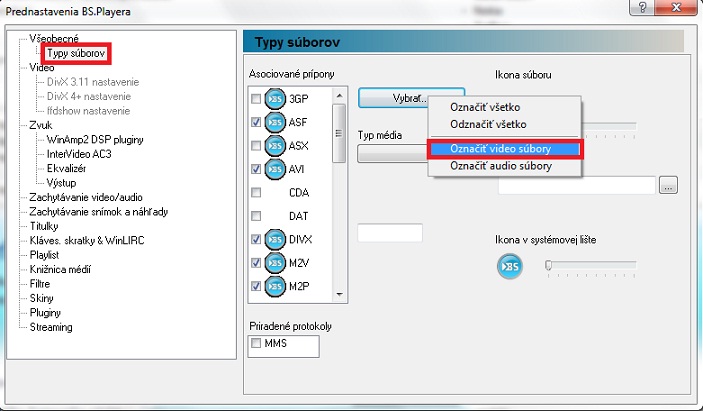Enable the MMS protocol checkbox
The height and width of the screenshot is (411, 703).
[256, 343]
